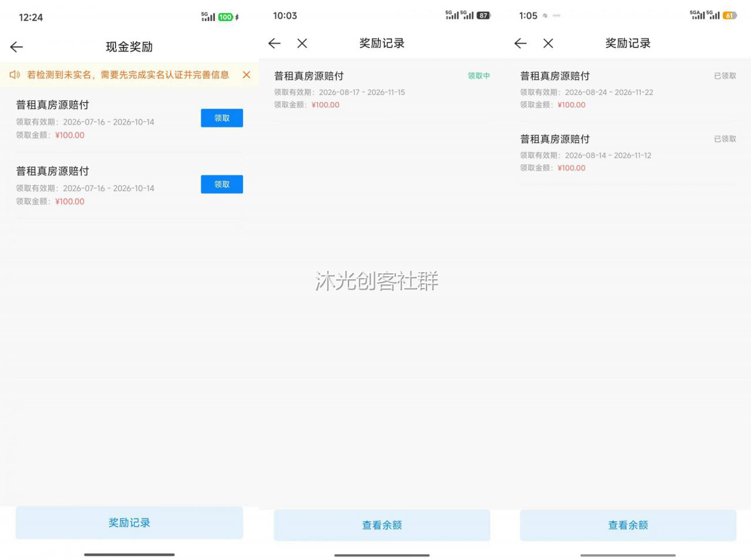Tap the 12:24 clock in status bar
Viewport: 751px width, 560px height.
31,18
